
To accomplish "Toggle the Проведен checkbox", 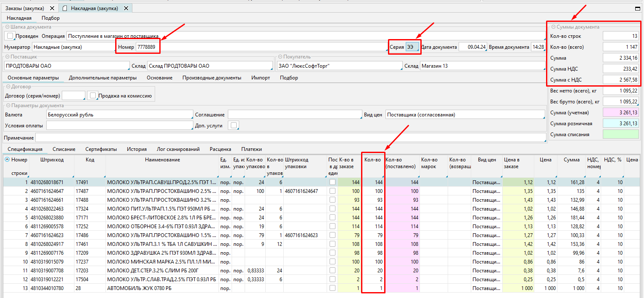I will [11, 36].
